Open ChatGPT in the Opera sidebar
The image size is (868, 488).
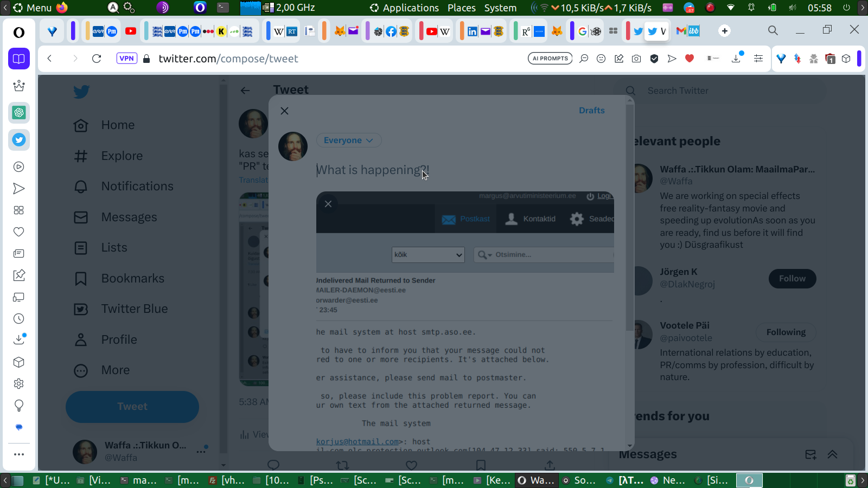coord(19,113)
